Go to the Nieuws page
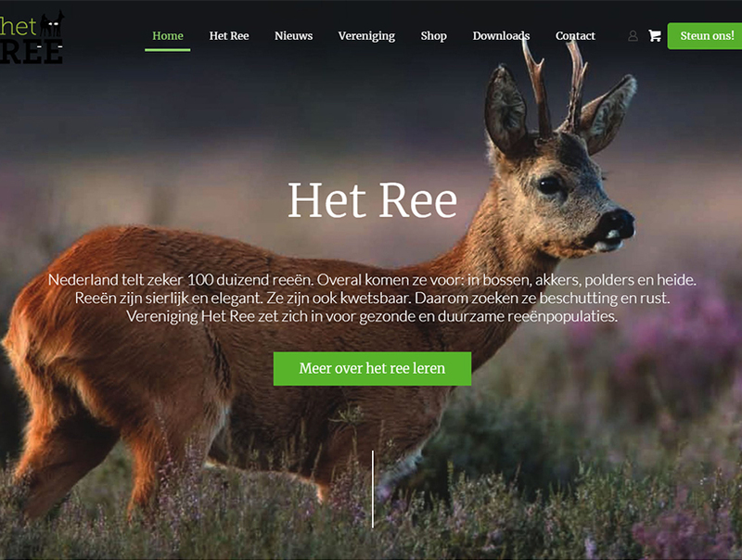742x560 pixels. (x=293, y=36)
